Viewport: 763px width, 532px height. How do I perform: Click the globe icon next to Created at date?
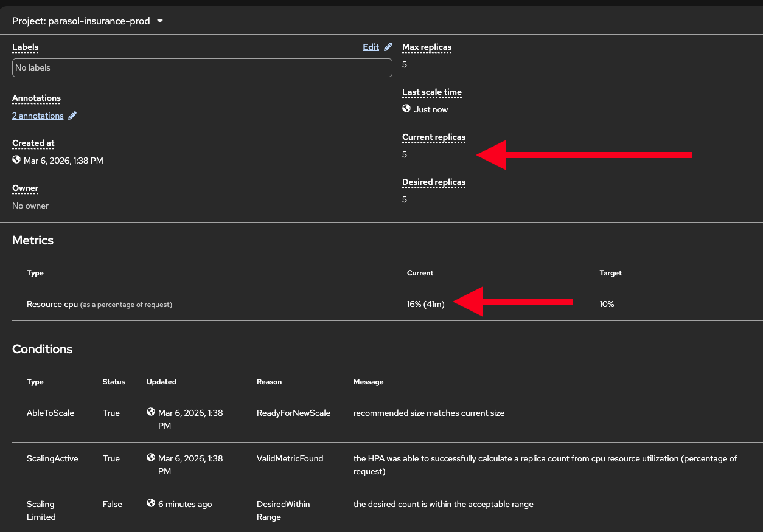click(17, 160)
